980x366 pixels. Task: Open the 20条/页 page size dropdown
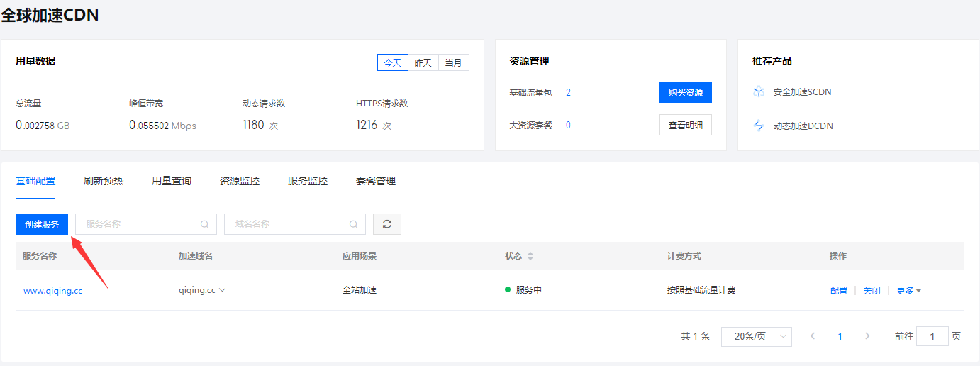pyautogui.click(x=756, y=336)
